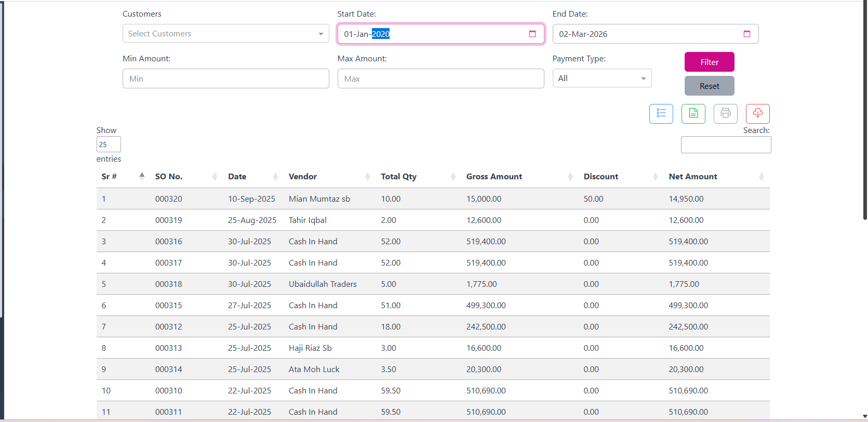Screen dimensions: 868x422
Task: Sort table by Discount column
Action: pyautogui.click(x=621, y=177)
